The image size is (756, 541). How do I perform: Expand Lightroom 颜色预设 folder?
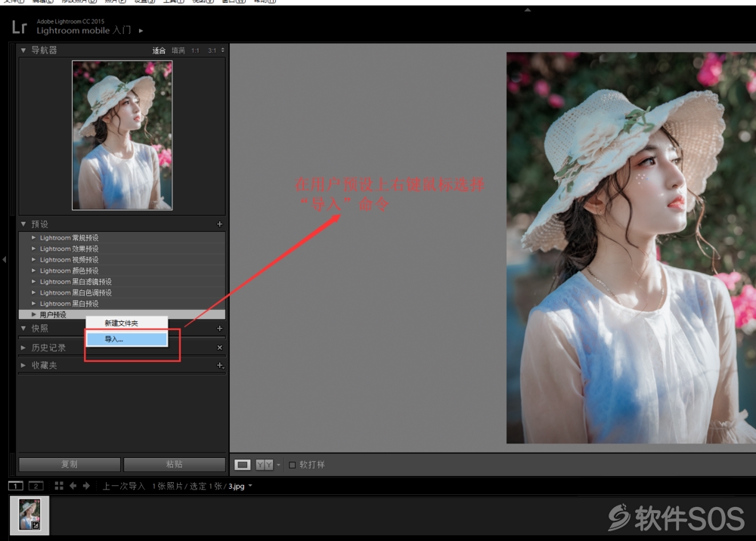[34, 270]
